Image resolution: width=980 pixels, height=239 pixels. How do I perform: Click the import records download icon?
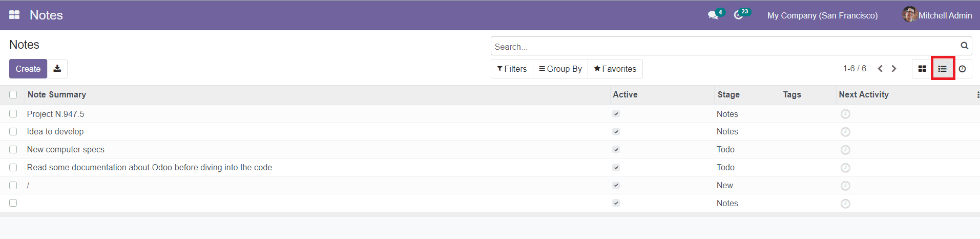coord(57,69)
